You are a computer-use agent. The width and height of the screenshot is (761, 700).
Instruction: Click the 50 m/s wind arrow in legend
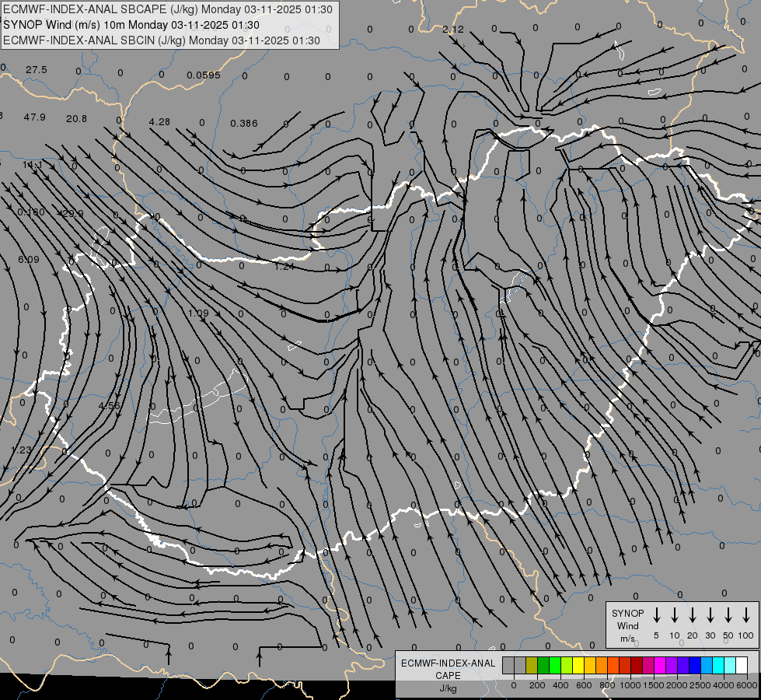click(x=728, y=615)
